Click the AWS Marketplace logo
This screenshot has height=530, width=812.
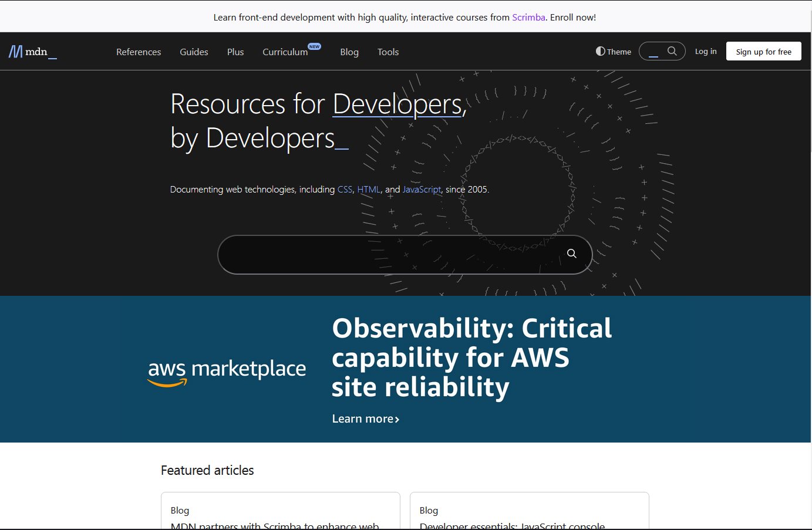click(227, 372)
